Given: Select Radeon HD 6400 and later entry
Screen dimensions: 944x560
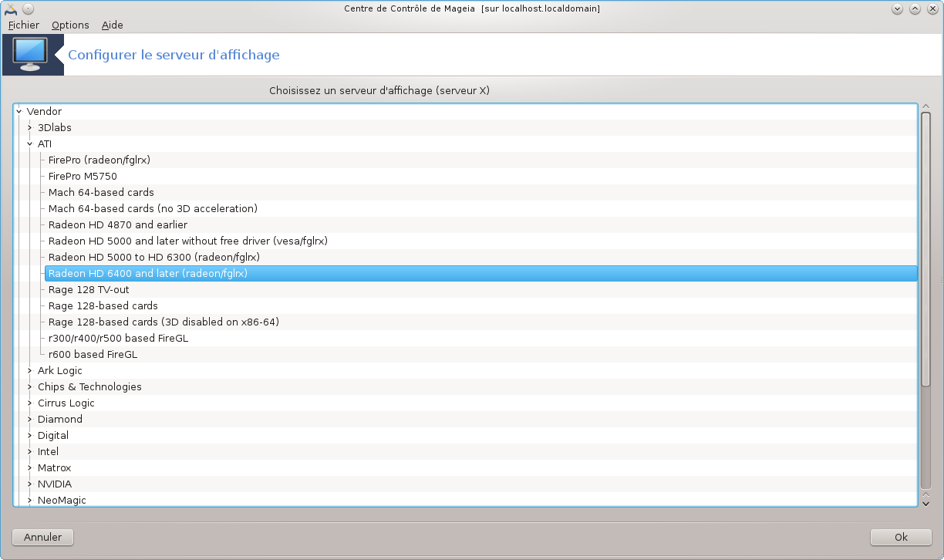Looking at the screenshot, I should pyautogui.click(x=480, y=274).
